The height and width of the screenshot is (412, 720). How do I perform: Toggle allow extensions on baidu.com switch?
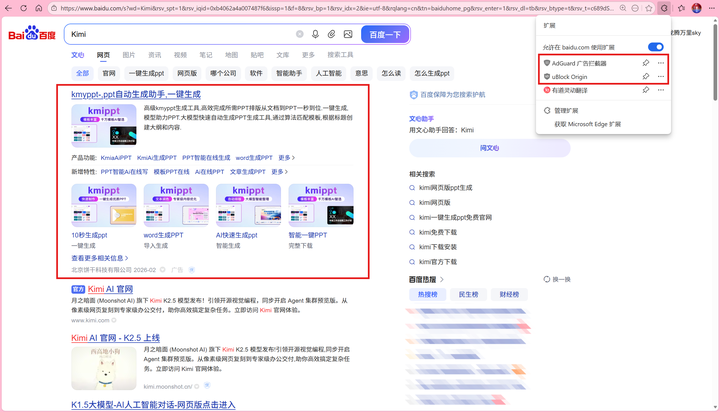point(655,47)
